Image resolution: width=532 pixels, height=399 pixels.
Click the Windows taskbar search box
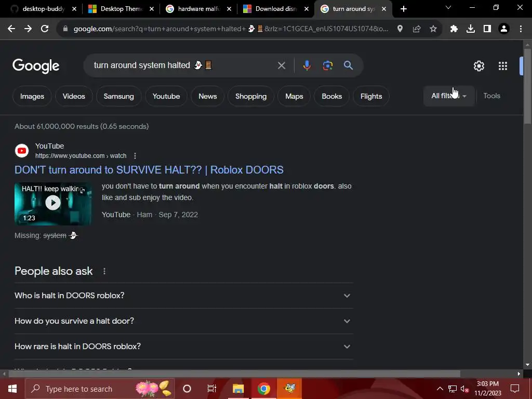point(100,389)
